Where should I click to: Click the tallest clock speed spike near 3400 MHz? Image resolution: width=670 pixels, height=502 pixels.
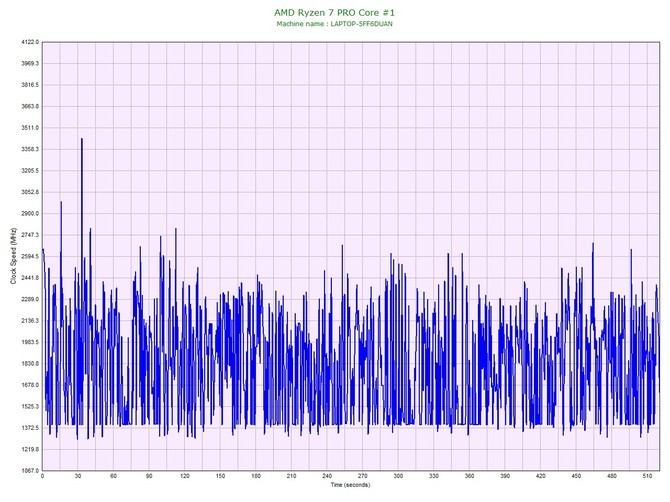click(82, 138)
